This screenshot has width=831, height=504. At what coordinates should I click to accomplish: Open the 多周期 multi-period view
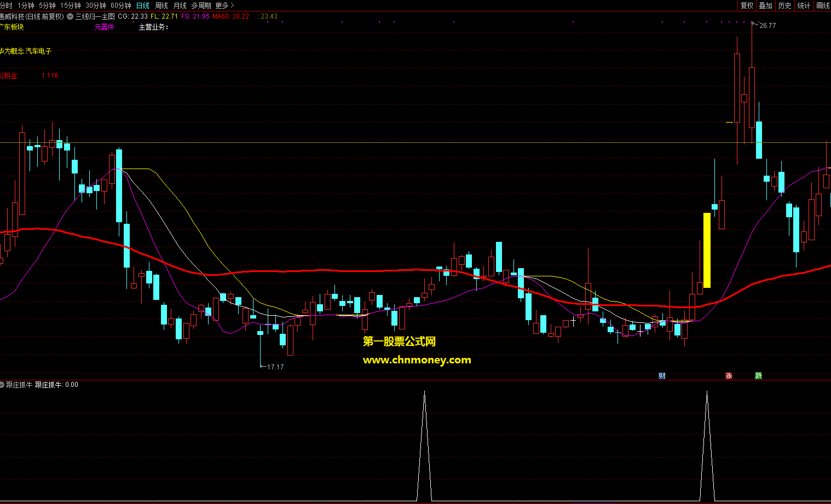201,5
